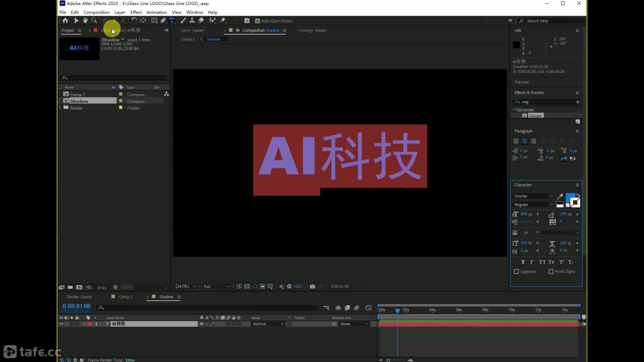644x362 pixels.
Task: Toggle mask and shape path visibility
Action: coord(255,287)
